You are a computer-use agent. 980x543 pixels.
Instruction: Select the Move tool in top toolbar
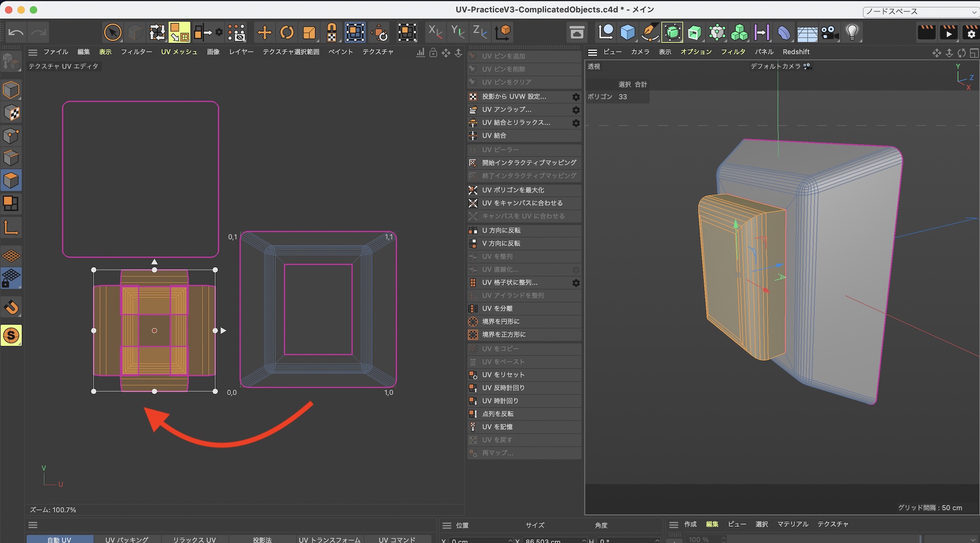point(264,33)
